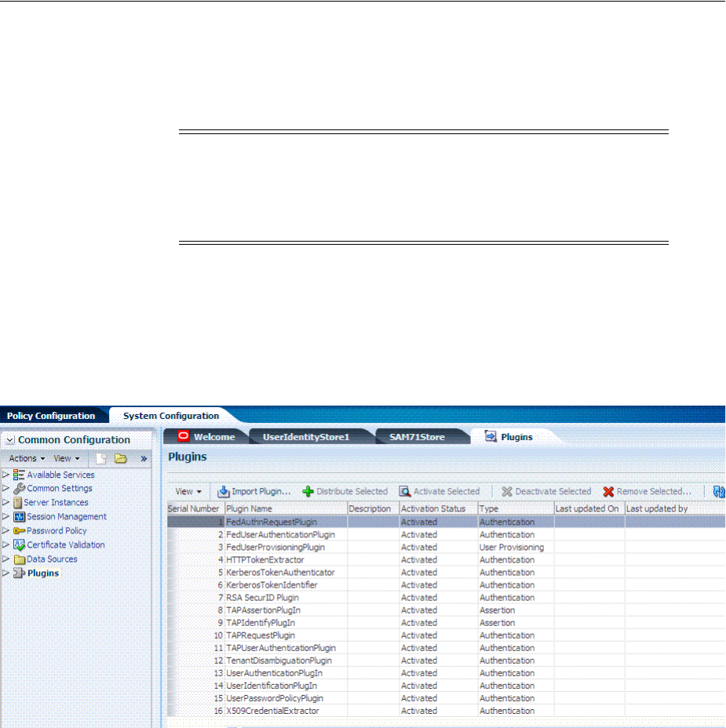Click Distribute Selected label
This screenshot has width=726, height=728.
pyautogui.click(x=352, y=491)
